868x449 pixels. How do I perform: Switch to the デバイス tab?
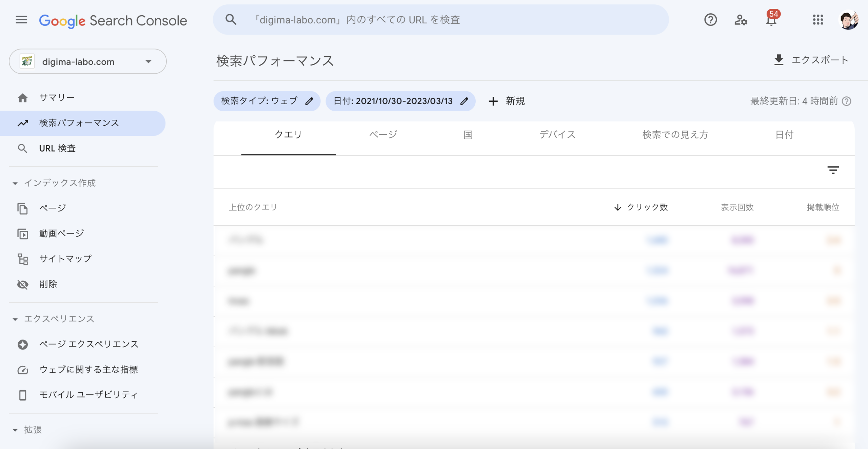tap(557, 135)
